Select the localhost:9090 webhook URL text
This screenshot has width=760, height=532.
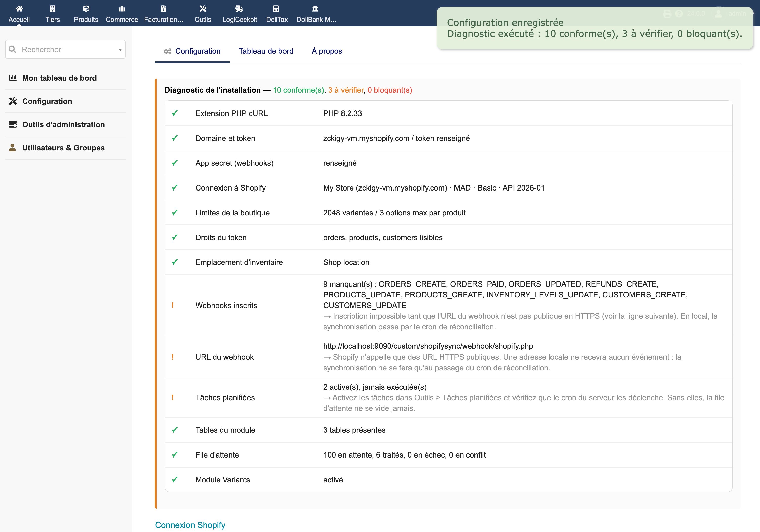[x=428, y=346]
